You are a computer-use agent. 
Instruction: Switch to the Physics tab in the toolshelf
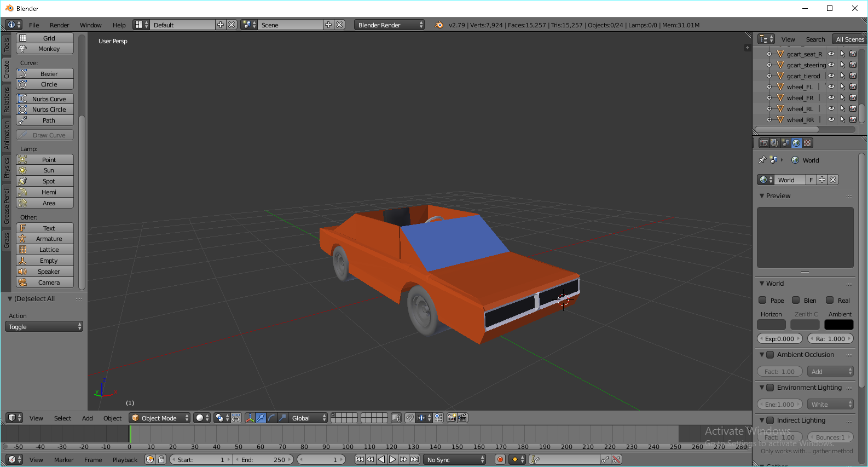[7, 168]
